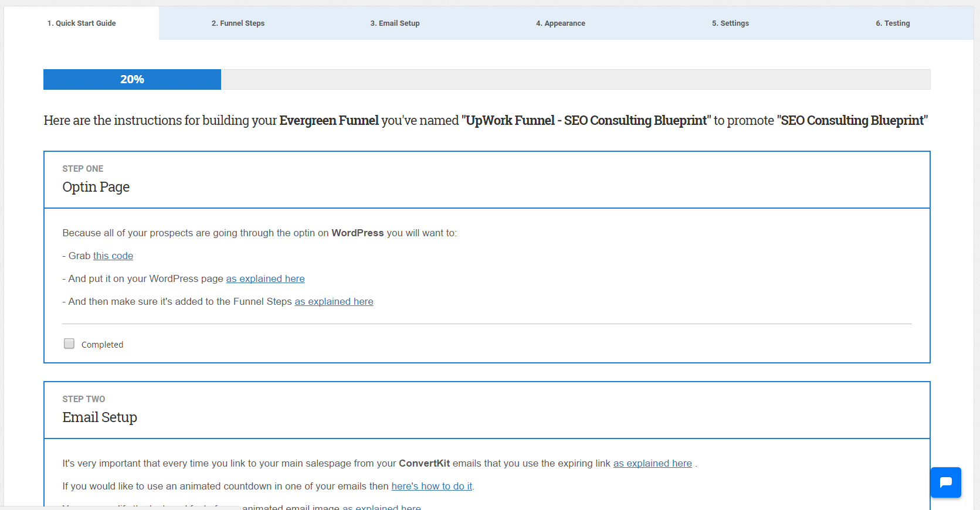
Task: Open animated email image 'as explained here' link
Action: click(382, 507)
